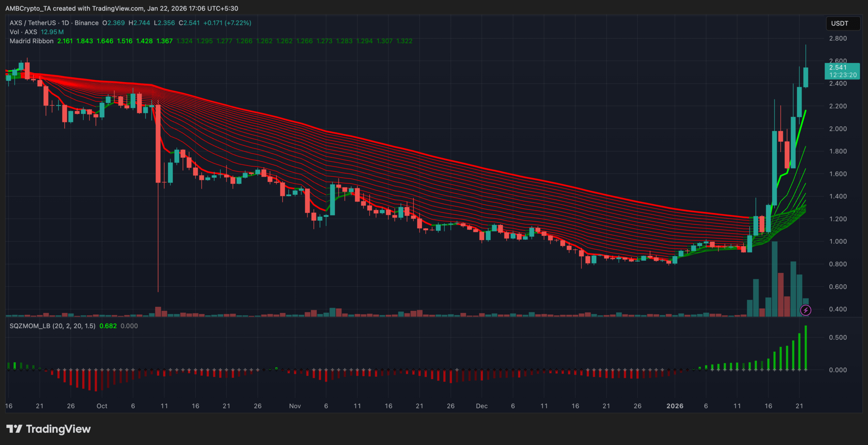Click Madrid Ribbon value 1.324
This screenshot has height=445, width=868.
pos(184,41)
